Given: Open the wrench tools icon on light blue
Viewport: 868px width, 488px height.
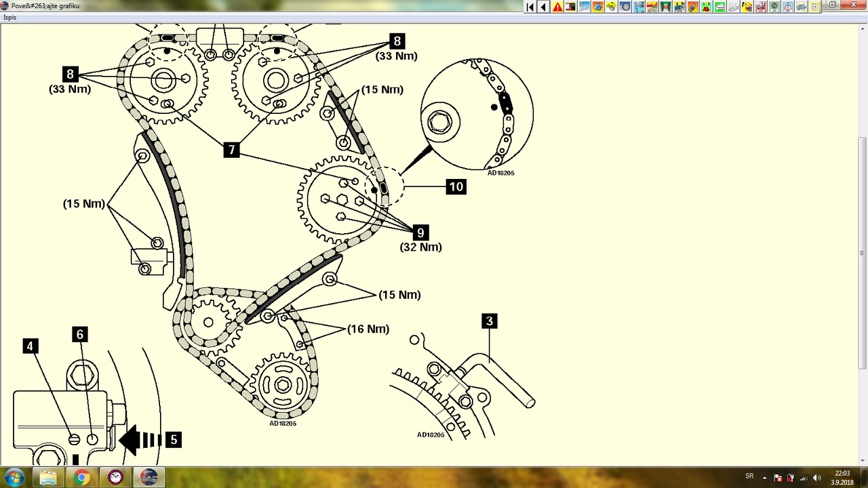Looking at the screenshot, I should (x=585, y=7).
